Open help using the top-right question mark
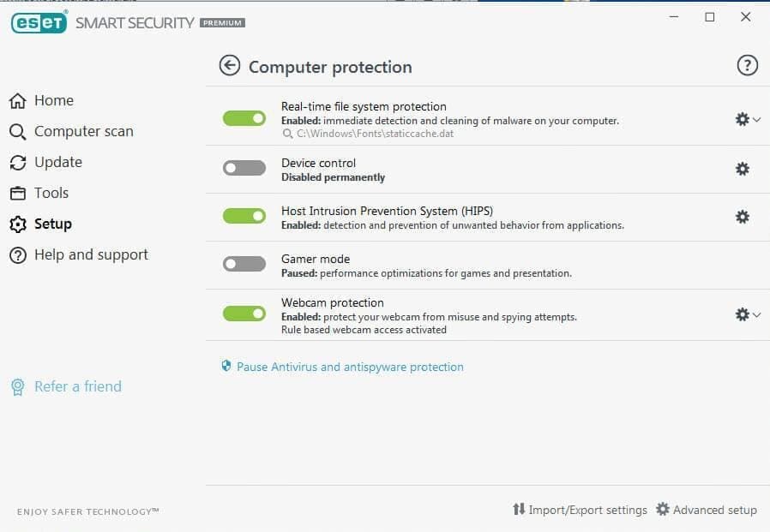Screen dimensions: 770x532 [x=747, y=65]
